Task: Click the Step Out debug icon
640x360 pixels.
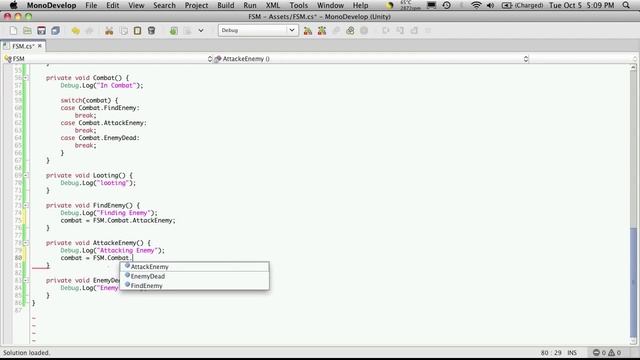Action: (x=414, y=31)
